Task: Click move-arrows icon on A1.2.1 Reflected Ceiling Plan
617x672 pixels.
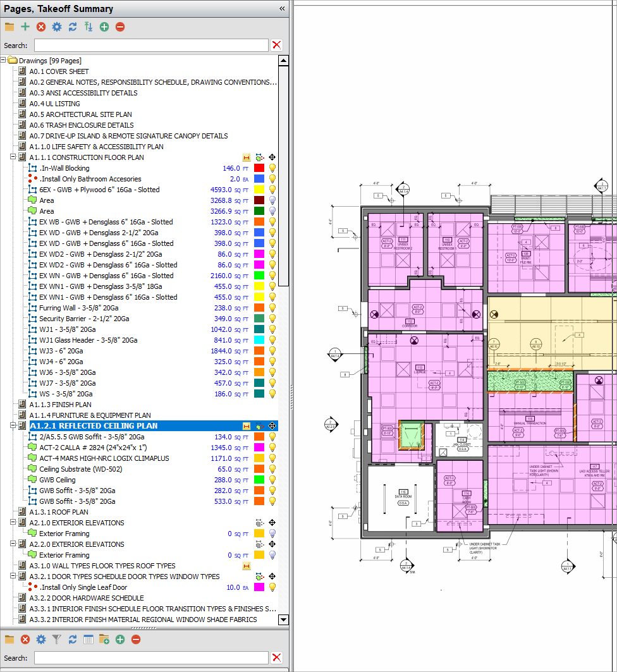Action: click(272, 426)
